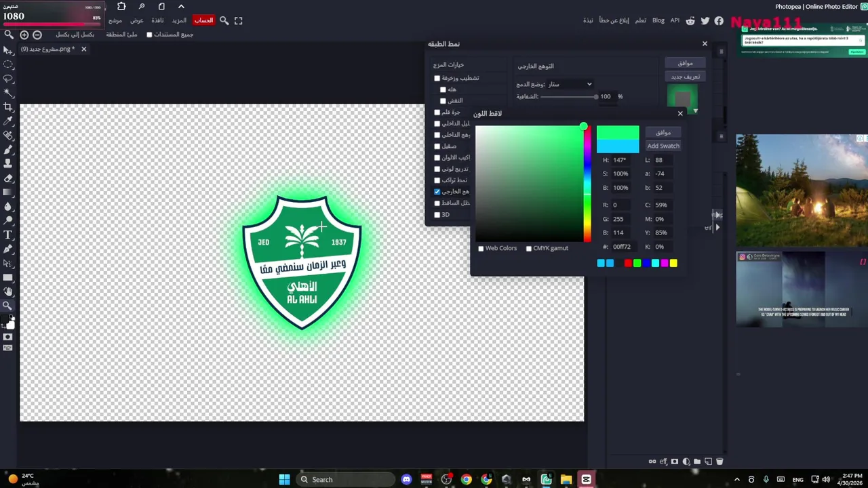
Task: Expand the style preview thumbnail arrow
Action: (695, 111)
